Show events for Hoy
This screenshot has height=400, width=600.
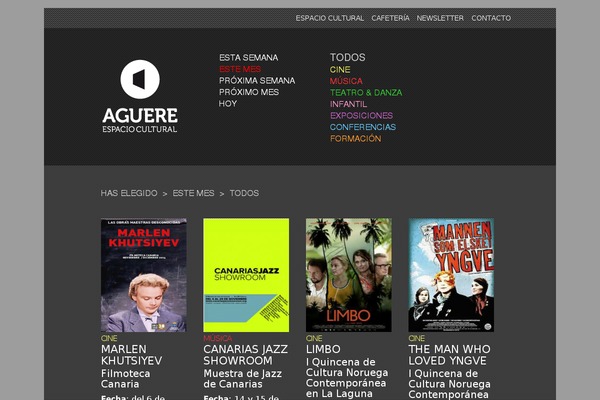228,103
